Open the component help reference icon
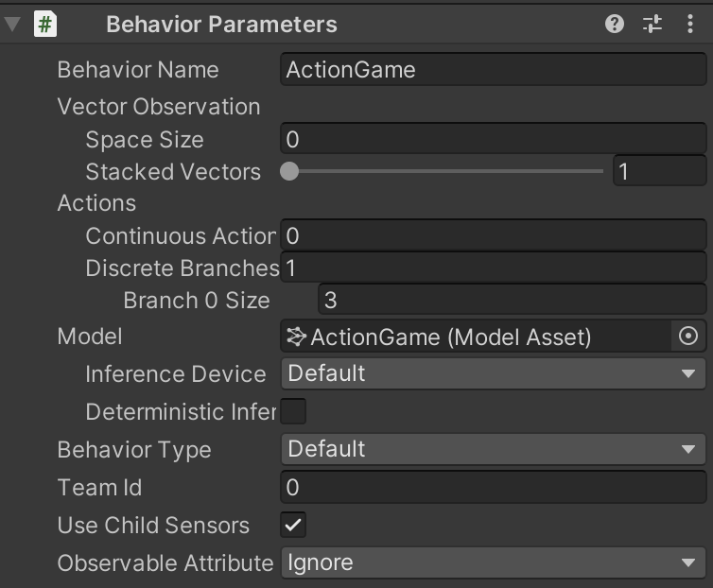This screenshot has width=713, height=588. [615, 24]
